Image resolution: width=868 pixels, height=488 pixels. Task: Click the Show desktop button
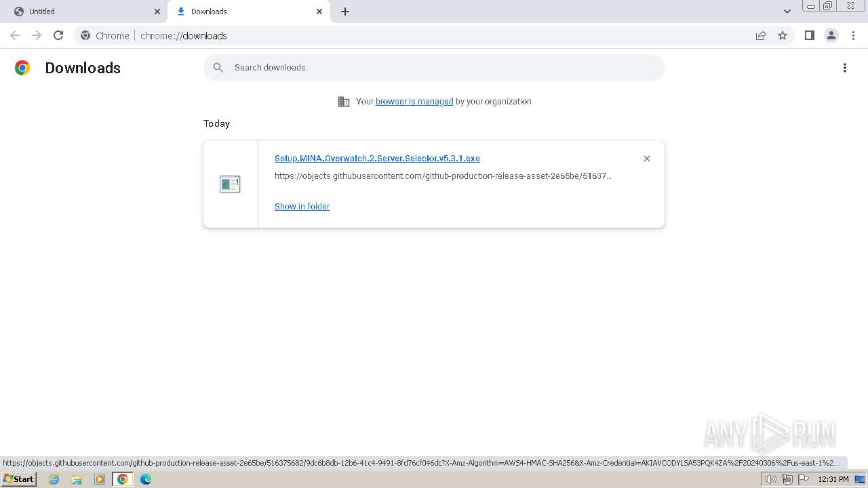[x=861, y=479]
